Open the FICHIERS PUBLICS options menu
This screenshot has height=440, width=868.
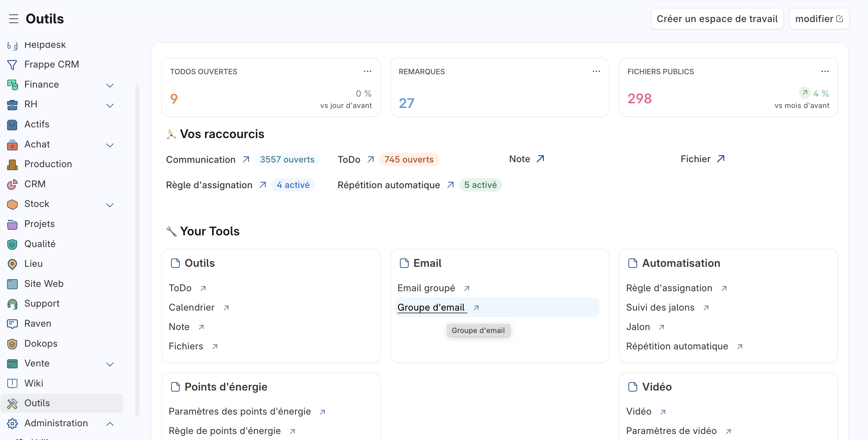click(825, 71)
